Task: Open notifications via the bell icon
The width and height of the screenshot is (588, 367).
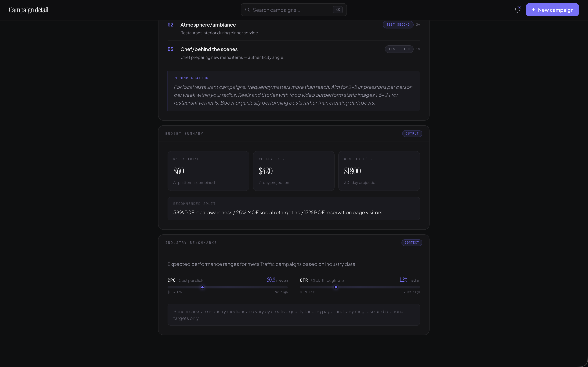Action: (x=517, y=10)
